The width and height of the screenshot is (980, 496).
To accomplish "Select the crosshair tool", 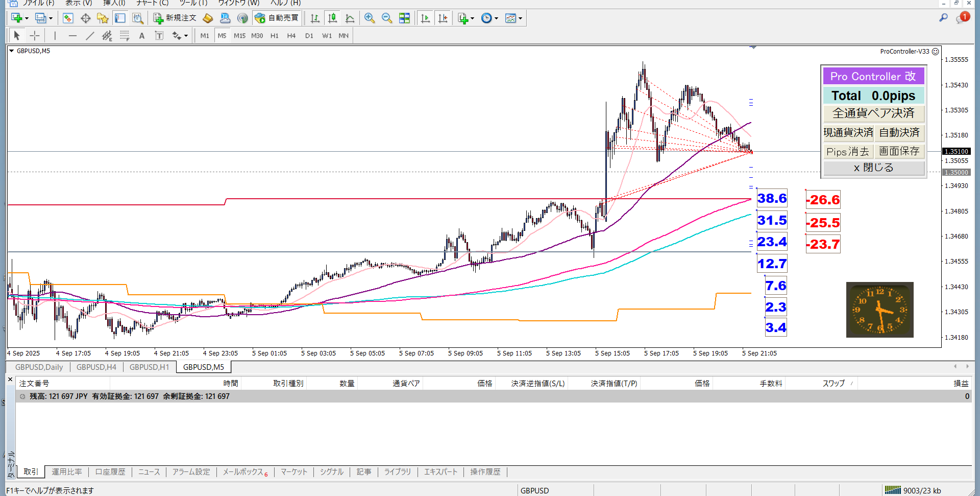I will coord(34,36).
